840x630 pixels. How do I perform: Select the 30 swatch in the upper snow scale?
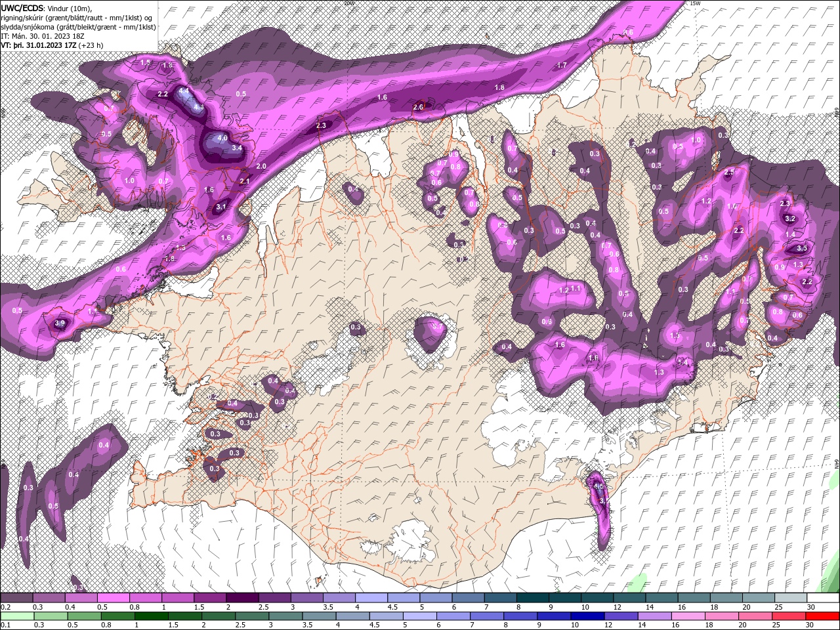click(x=824, y=598)
